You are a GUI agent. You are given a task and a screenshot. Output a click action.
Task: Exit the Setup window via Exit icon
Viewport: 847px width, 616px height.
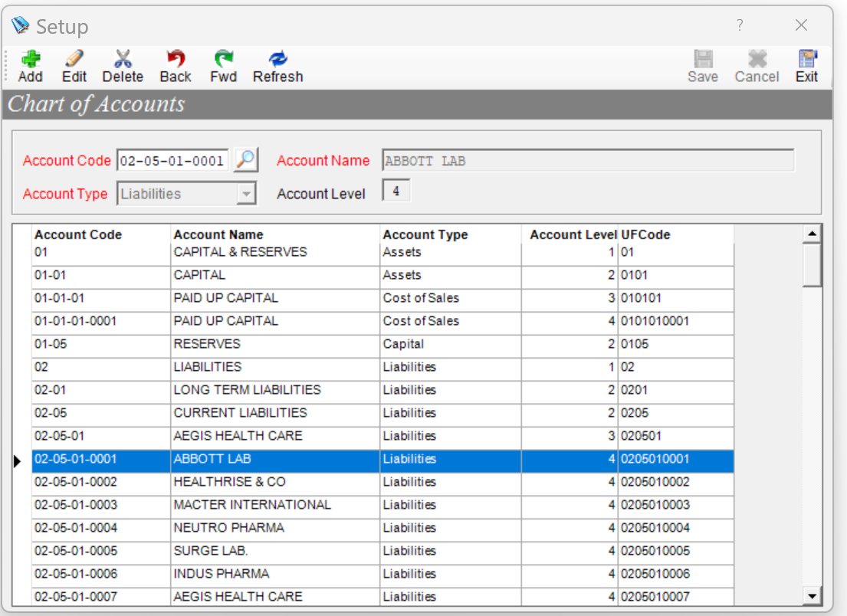pyautogui.click(x=807, y=67)
